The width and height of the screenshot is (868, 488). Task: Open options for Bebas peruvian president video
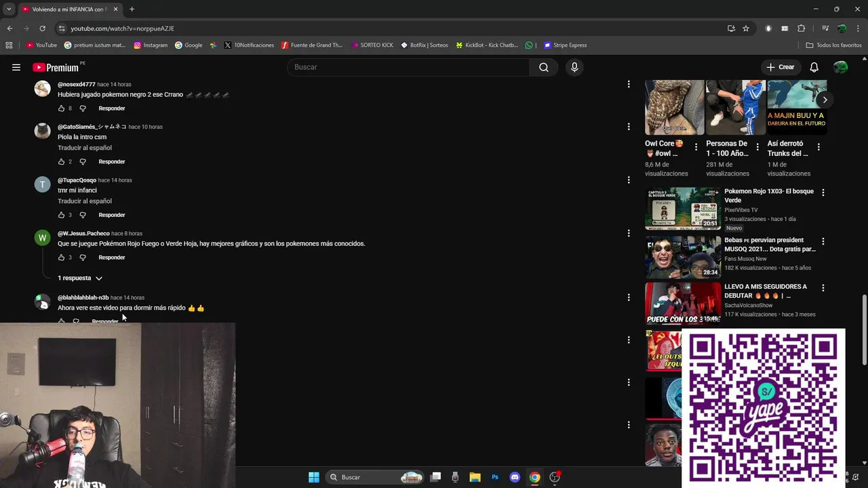[823, 241]
